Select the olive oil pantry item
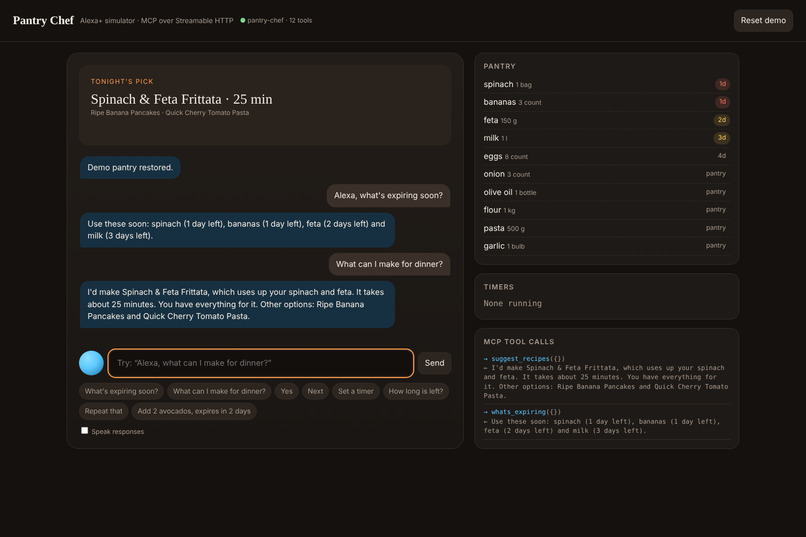806x537 pixels. (607, 192)
